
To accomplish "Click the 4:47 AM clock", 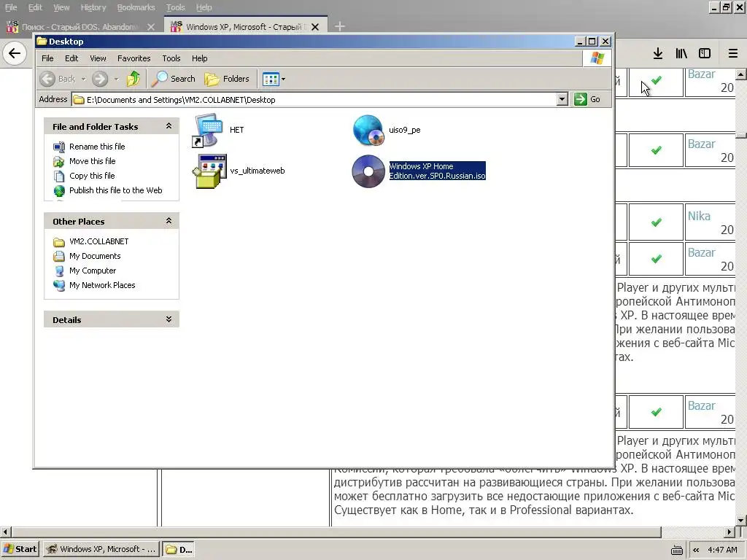I will [722, 550].
